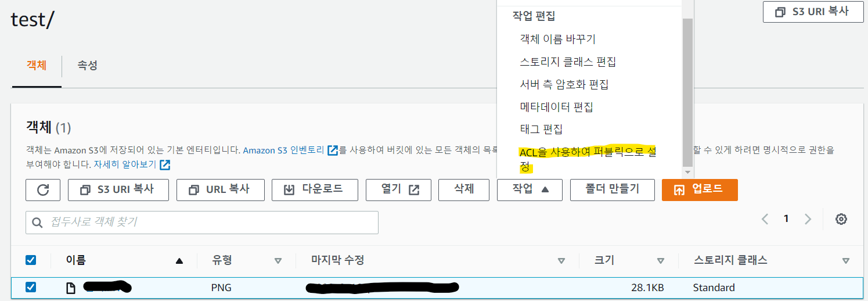Click the orange 업로드 button
The image size is (868, 301).
point(700,189)
